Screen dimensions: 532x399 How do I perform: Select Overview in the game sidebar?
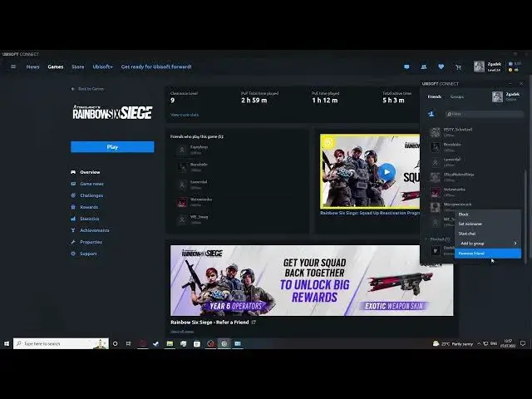[x=90, y=172]
